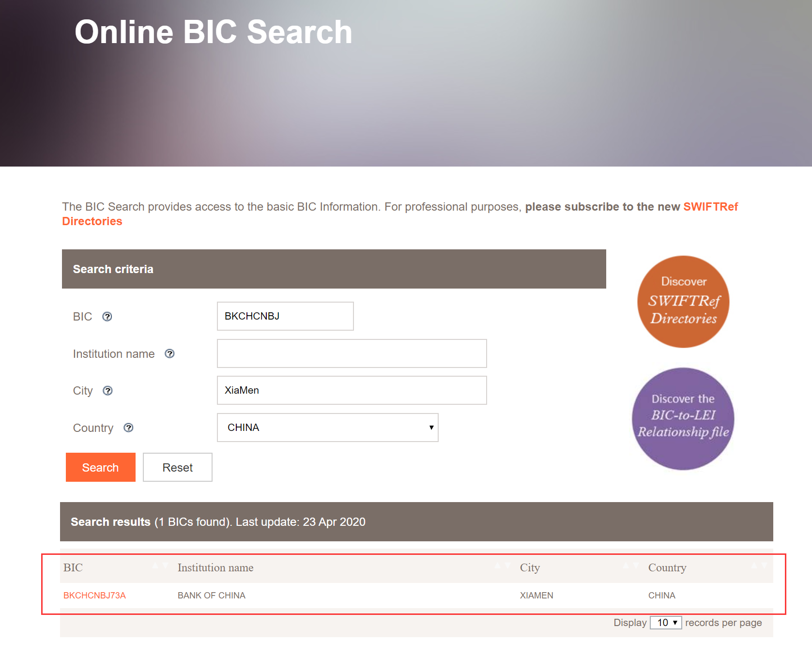
Task: Click the empty Institution name field
Action: tap(352, 353)
